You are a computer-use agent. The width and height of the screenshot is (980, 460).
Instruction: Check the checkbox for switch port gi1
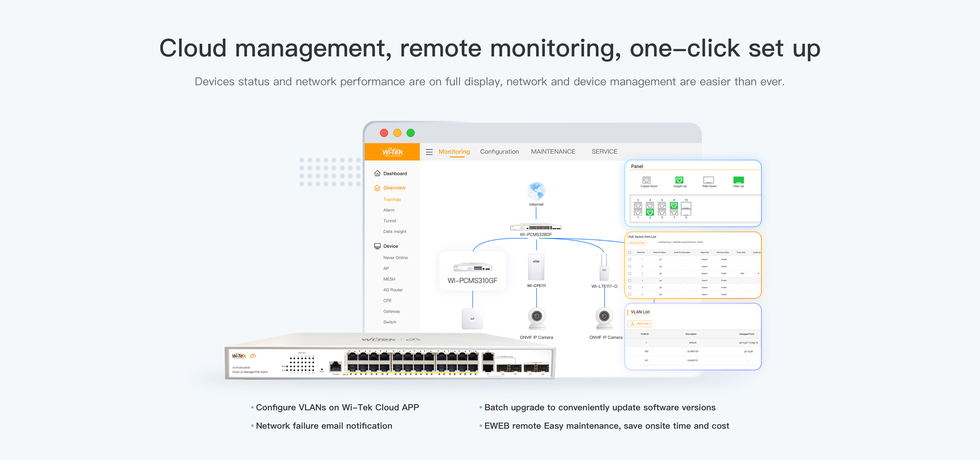(x=630, y=259)
